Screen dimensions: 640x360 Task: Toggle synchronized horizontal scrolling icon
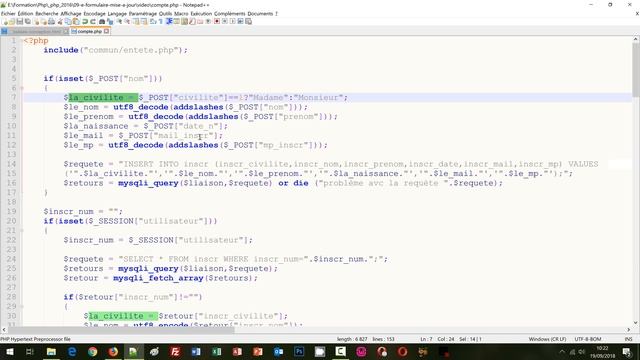click(x=144, y=21)
